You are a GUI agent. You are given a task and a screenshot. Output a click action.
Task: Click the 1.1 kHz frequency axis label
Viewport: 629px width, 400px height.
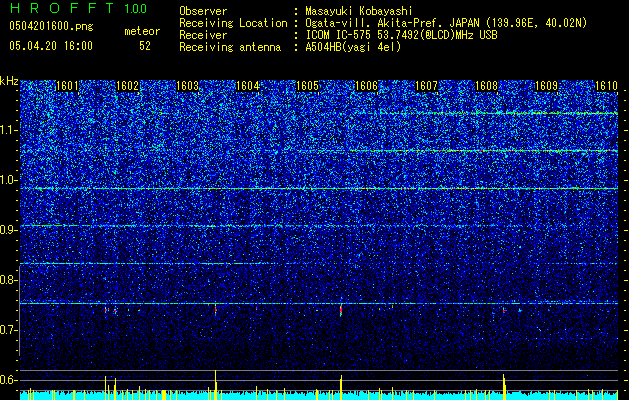tap(8, 130)
